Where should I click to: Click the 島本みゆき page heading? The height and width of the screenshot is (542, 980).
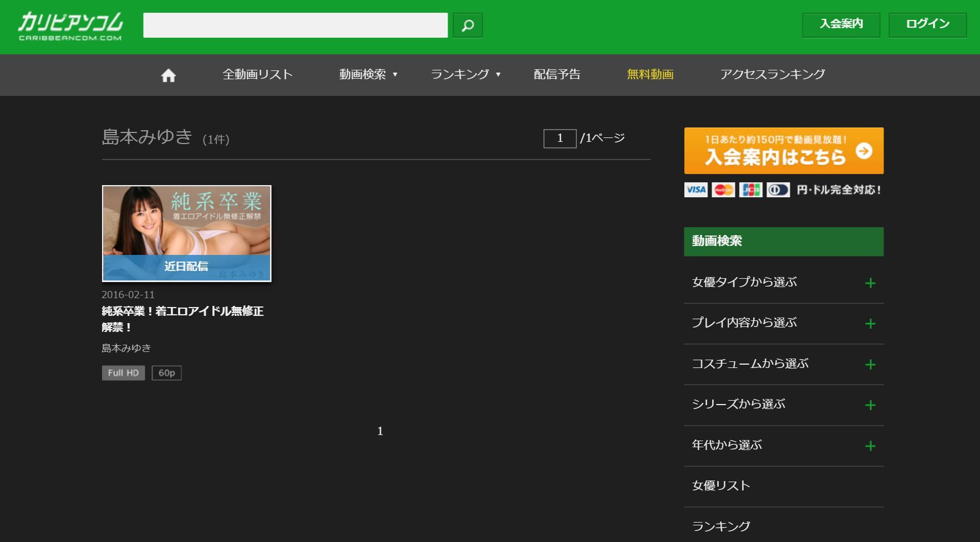pyautogui.click(x=147, y=137)
